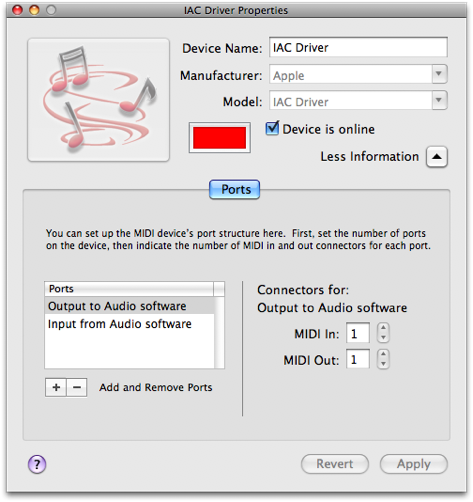
Task: Click the MIDI Out number field
Action: point(358,359)
